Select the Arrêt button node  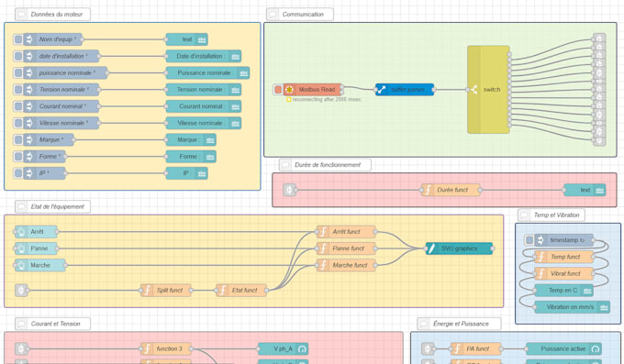(x=36, y=232)
